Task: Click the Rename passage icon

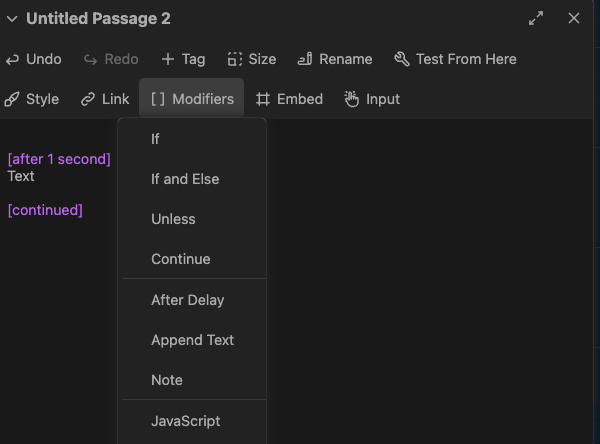Action: click(x=305, y=60)
